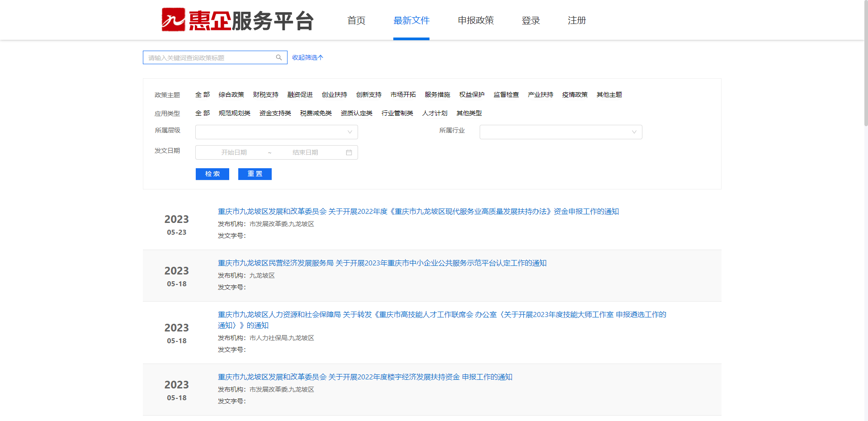
Task: Filter by 服务措施 theme
Action: pos(438,95)
